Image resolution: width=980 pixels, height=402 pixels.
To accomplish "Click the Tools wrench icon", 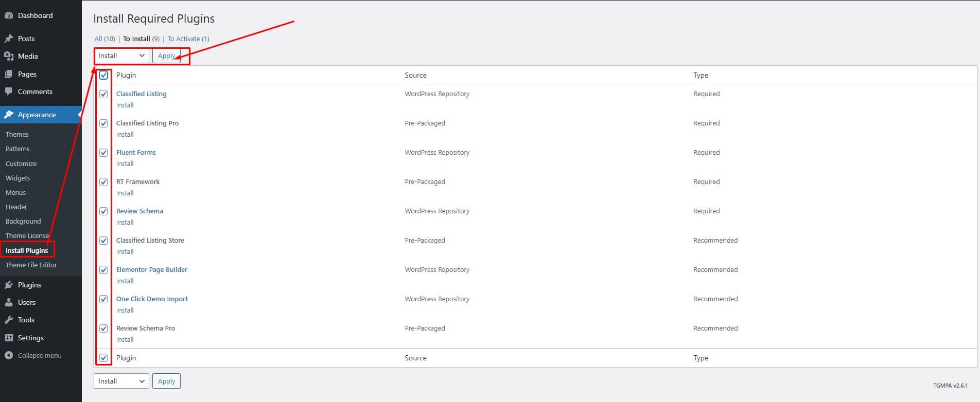I will (x=9, y=320).
